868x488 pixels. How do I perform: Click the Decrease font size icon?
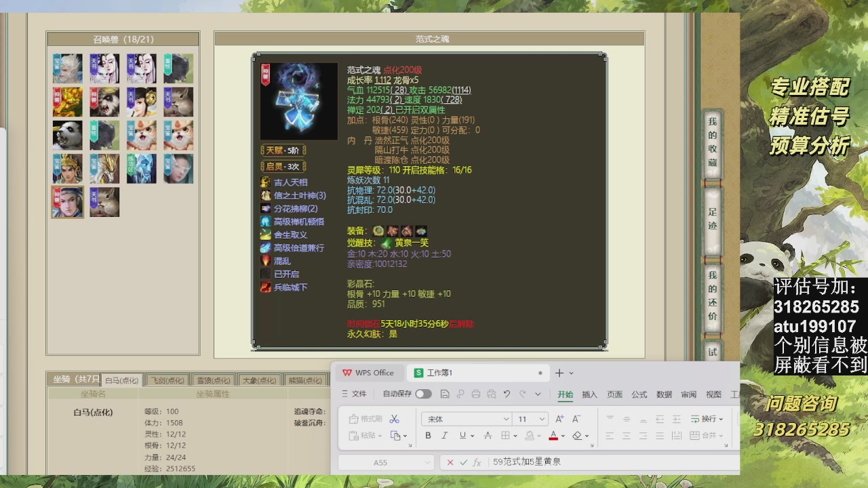[576, 419]
